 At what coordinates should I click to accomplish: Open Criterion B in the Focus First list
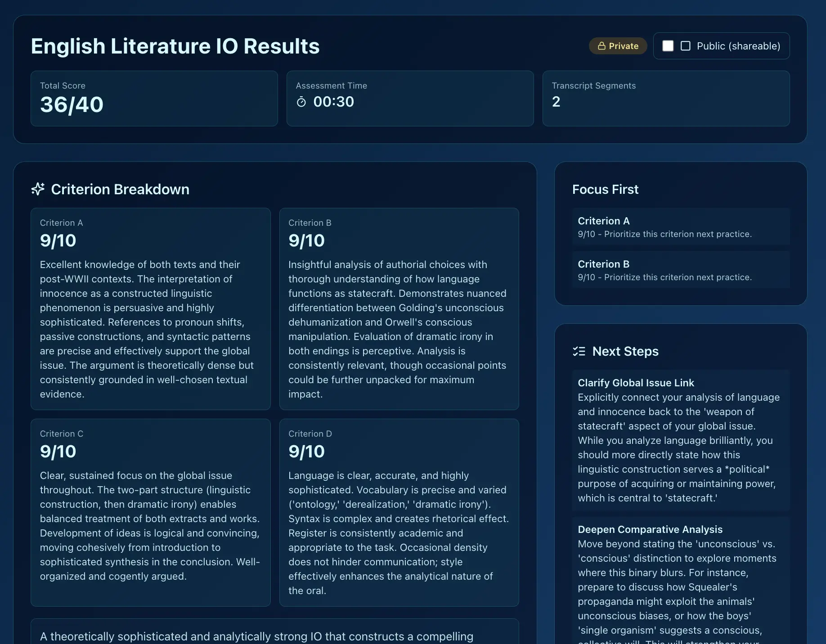pos(681,270)
